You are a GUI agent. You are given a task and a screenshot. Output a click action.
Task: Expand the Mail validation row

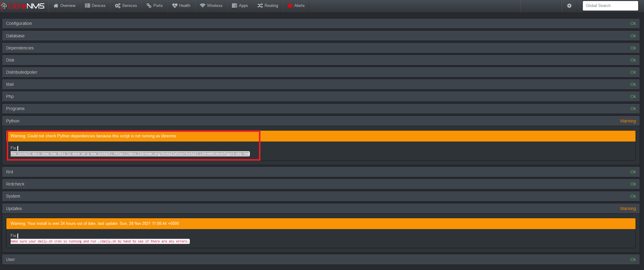pyautogui.click(x=321, y=84)
